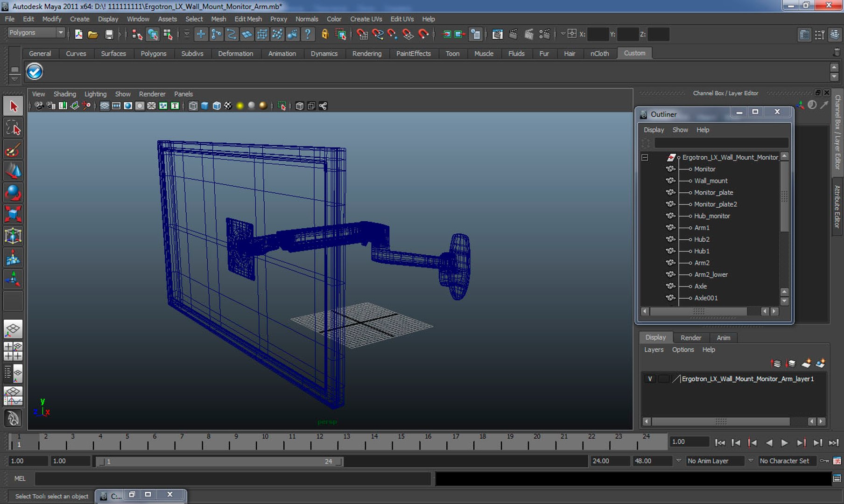Click frame 12 on the timeline
Image resolution: width=844 pixels, height=504 pixels.
(319, 441)
